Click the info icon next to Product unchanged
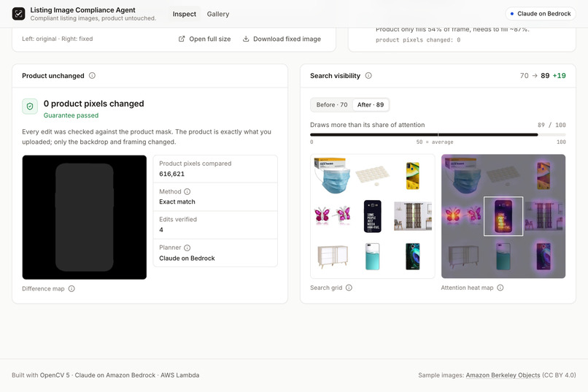 point(92,75)
